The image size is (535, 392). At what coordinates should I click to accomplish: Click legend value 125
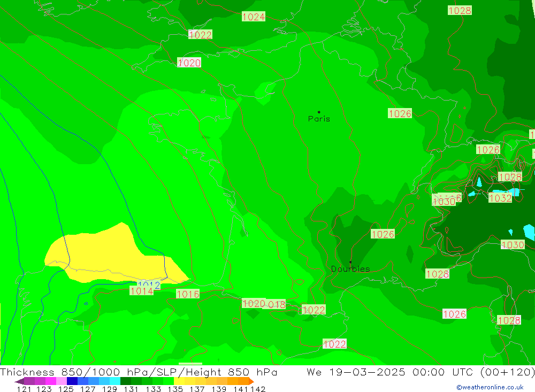click(x=66, y=389)
